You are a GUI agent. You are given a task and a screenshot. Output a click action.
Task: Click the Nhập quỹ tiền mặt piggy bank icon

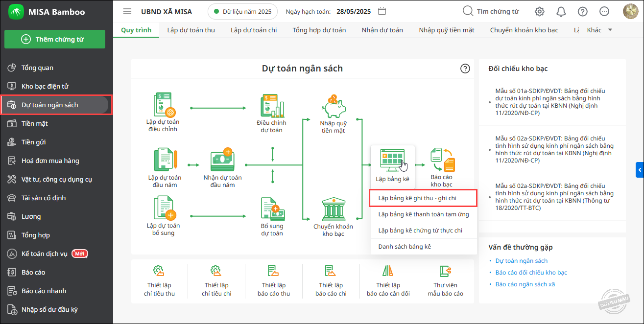[334, 107]
